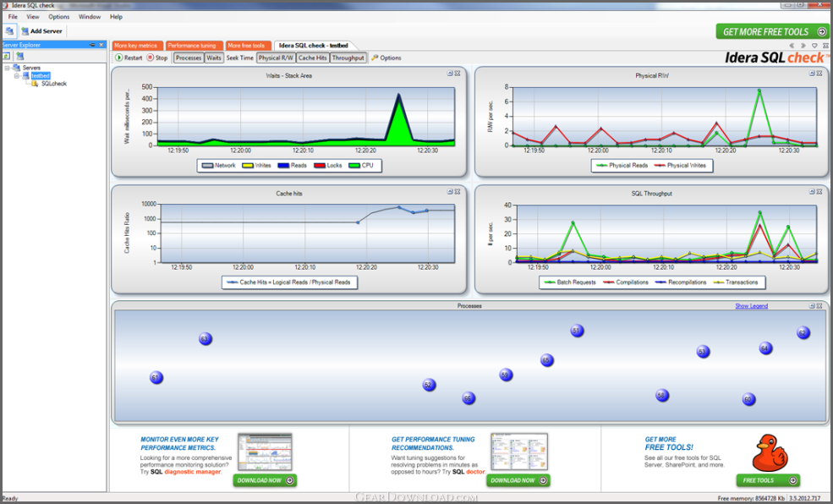
Task: Collapse the Physical R/W chart panel
Action: pos(813,74)
